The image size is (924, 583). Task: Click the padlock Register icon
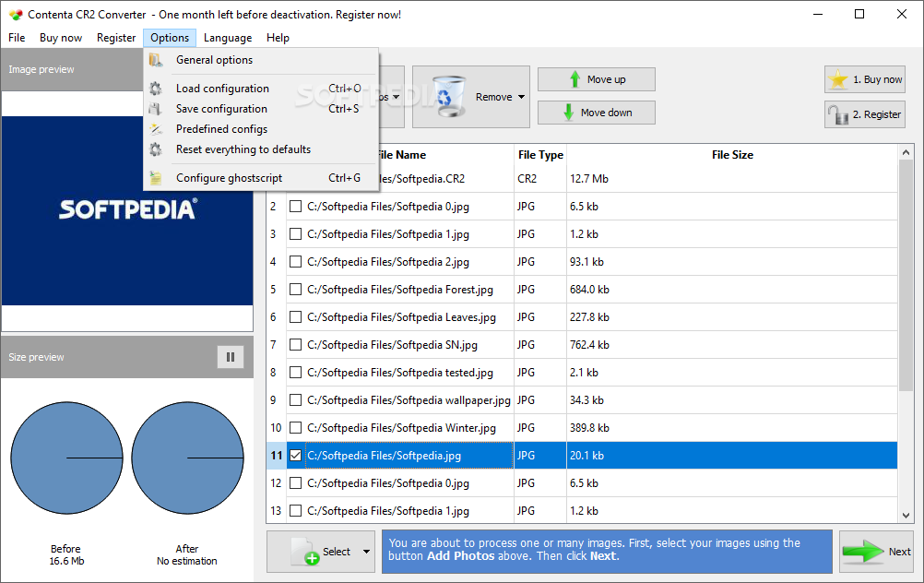tap(837, 114)
